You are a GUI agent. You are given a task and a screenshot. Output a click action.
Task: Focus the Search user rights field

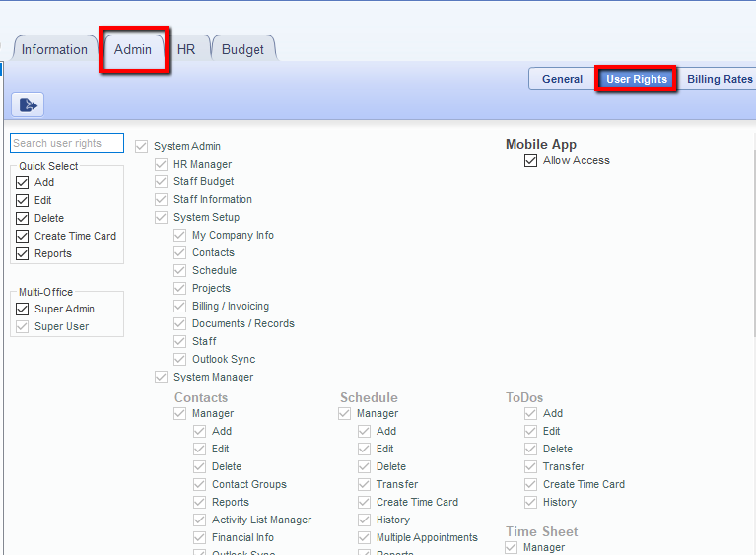pos(67,143)
